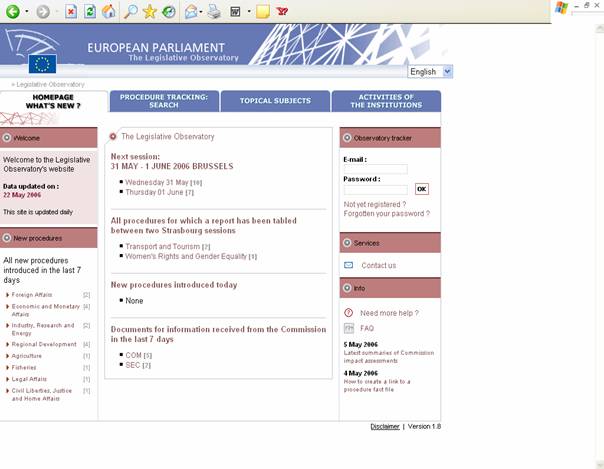Open Favorites star in toolbar
604x469 pixels.
149,12
